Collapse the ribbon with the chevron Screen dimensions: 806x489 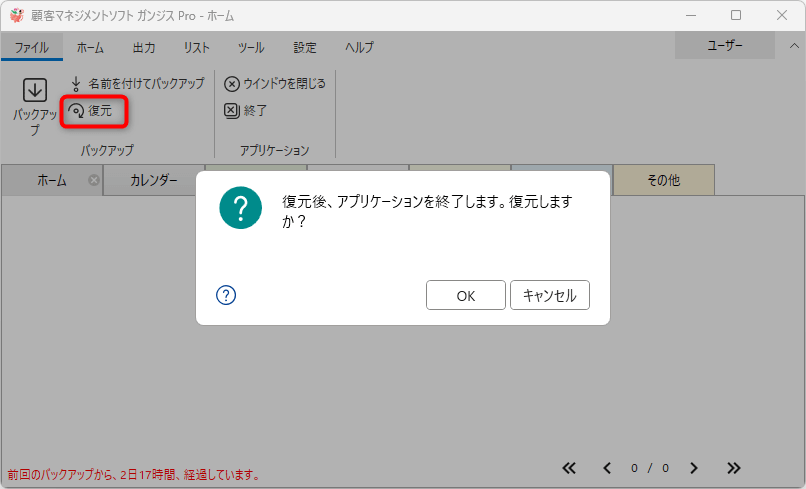point(794,46)
